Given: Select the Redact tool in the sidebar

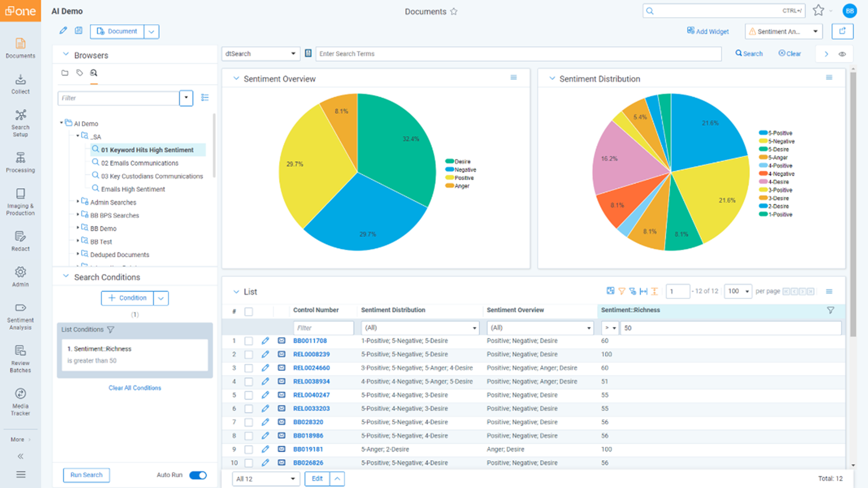Looking at the screenshot, I should pyautogui.click(x=20, y=241).
